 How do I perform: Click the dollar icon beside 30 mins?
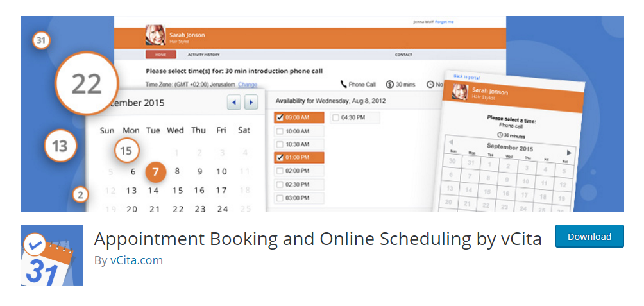point(390,84)
